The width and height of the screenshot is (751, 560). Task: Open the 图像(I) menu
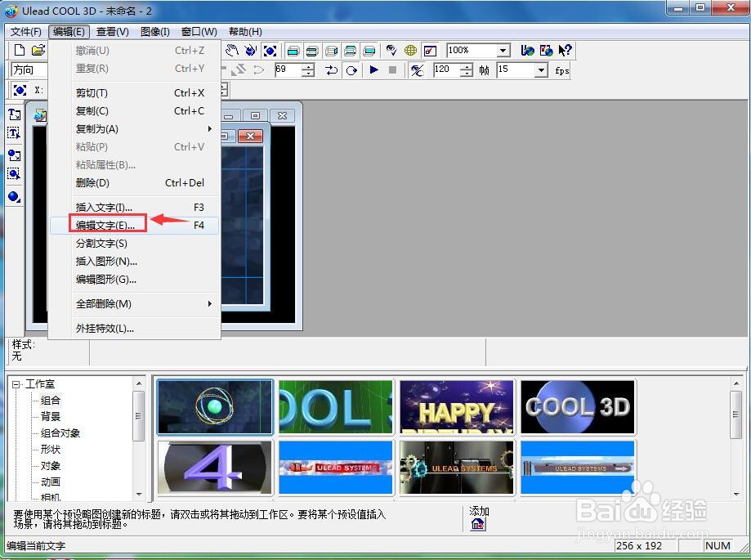coord(155,32)
